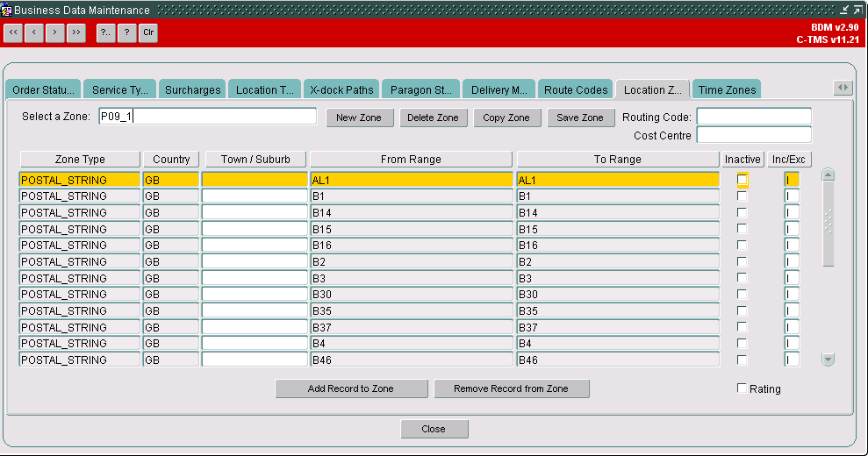
Task: Click the Town / Suburb column header
Action: tap(255, 160)
